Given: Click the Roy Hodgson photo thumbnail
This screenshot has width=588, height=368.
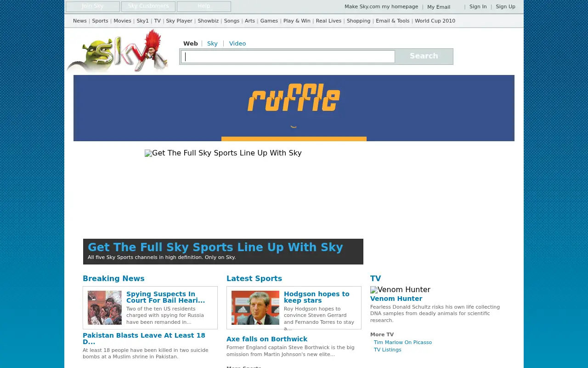Looking at the screenshot, I should coord(255,308).
